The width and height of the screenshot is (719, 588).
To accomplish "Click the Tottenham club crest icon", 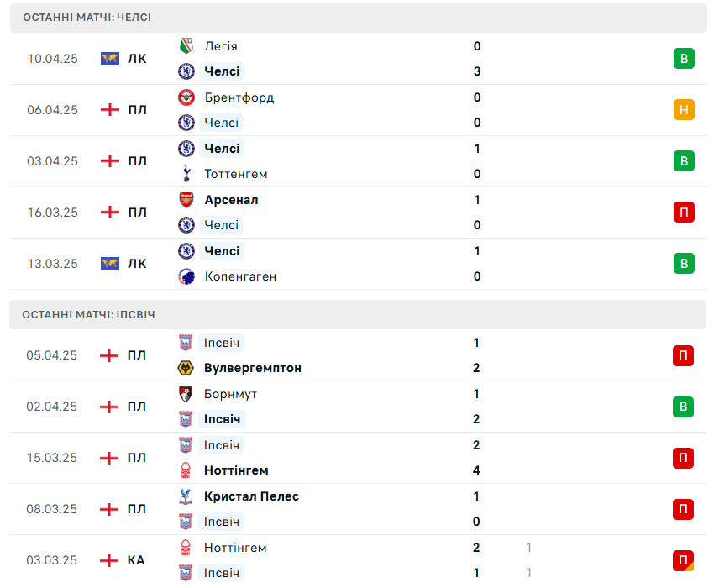I will tap(186, 174).
